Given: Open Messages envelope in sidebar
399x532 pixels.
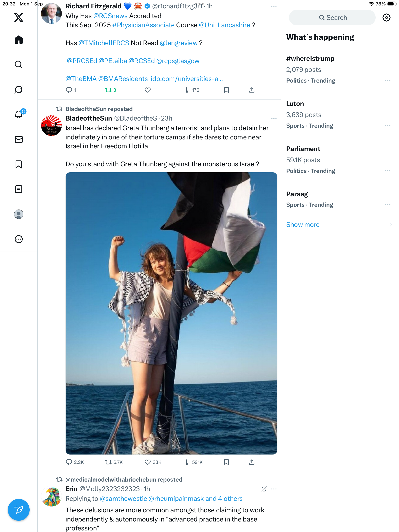Looking at the screenshot, I should (x=19, y=139).
